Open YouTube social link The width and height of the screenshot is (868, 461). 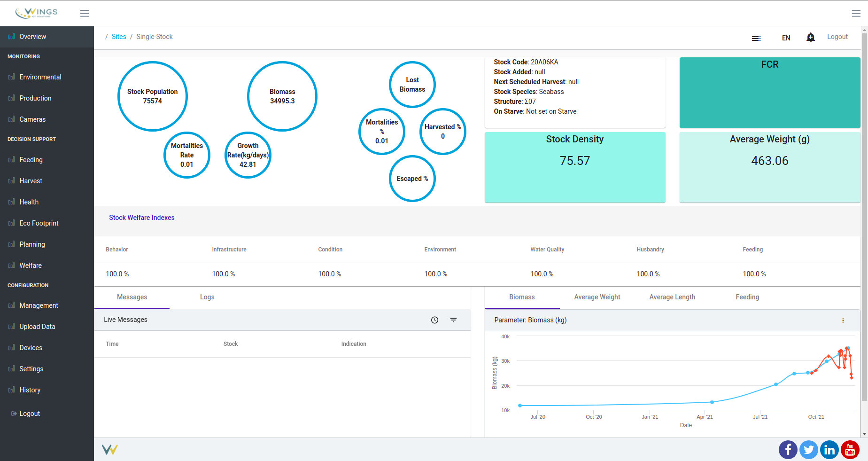850,450
